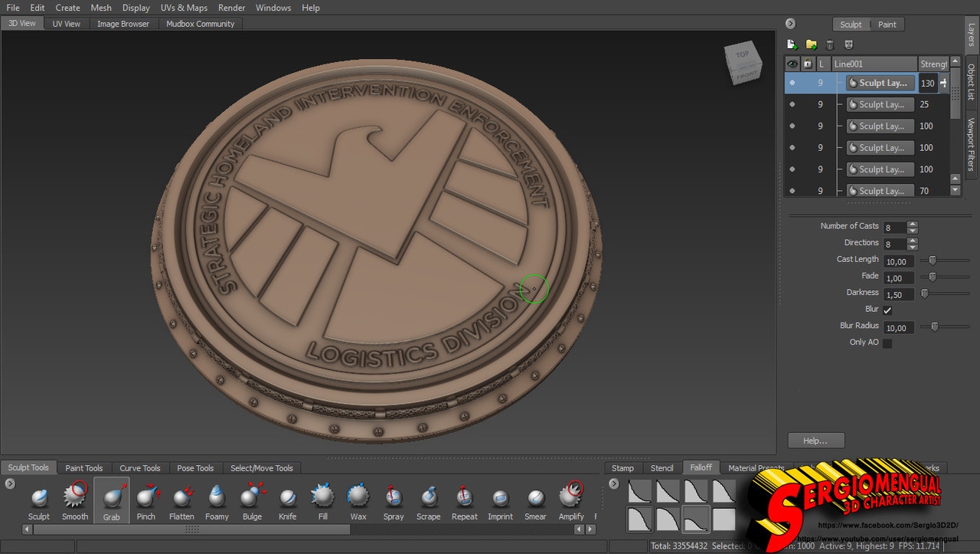This screenshot has width=980, height=554.
Task: Open the falloff tray arrow menu
Action: coord(613,484)
